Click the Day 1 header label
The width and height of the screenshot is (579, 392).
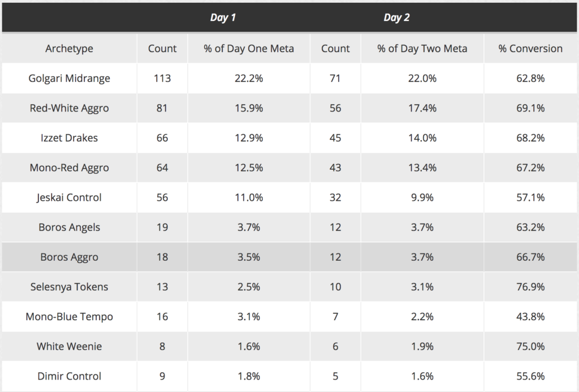(x=223, y=18)
